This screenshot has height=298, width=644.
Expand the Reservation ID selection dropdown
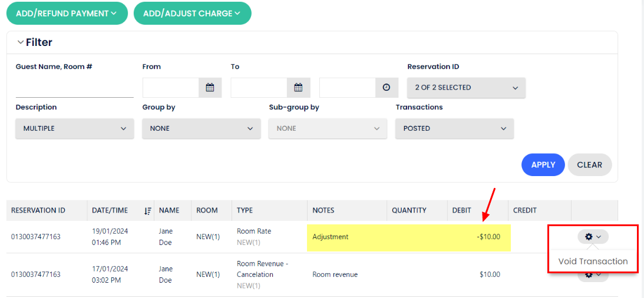(466, 88)
